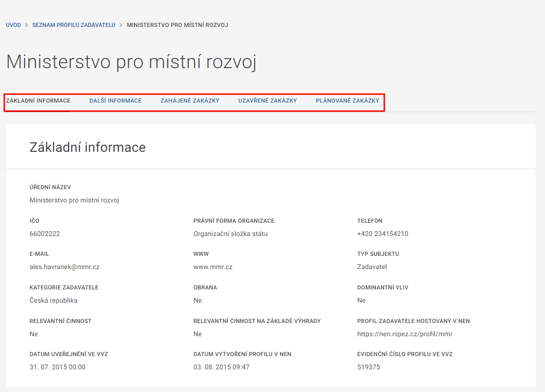Screen dimensions: 545x392
Task: Click the DATUM UVEŘEJNĚNÍ VE VVZ label
Action: tap(69, 354)
